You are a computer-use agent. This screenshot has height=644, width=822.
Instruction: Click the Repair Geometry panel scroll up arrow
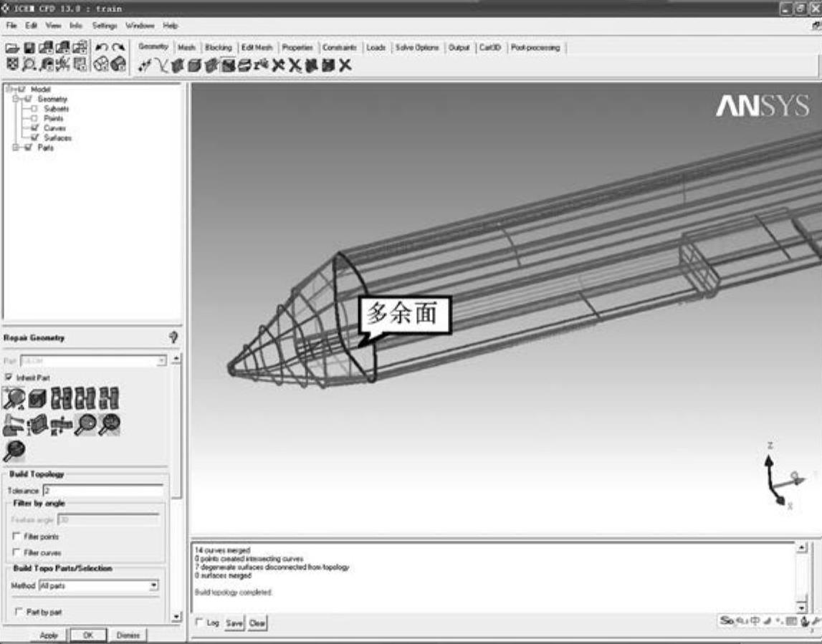(177, 359)
